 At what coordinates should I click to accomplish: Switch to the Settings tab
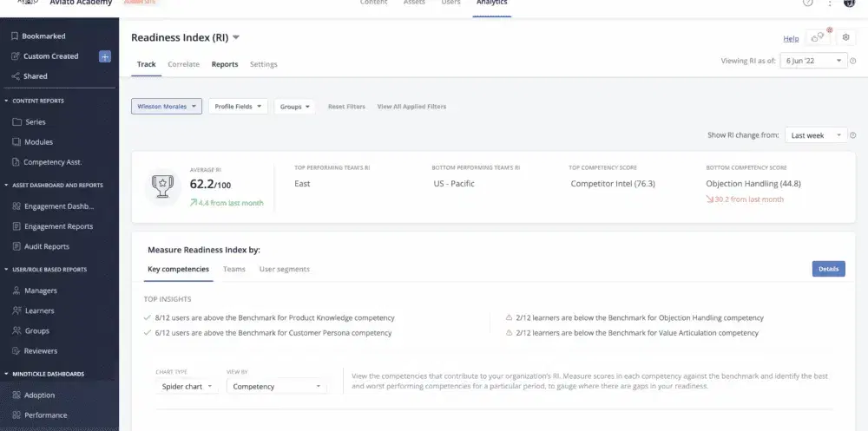(x=264, y=64)
